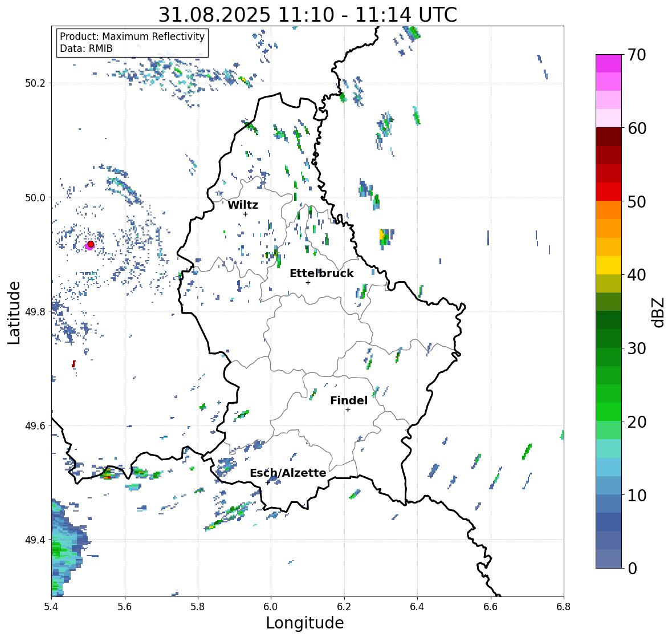Image resolution: width=672 pixels, height=637 pixels.
Task: Click the 'Data: RMIB' legend text
Action: coord(86,48)
